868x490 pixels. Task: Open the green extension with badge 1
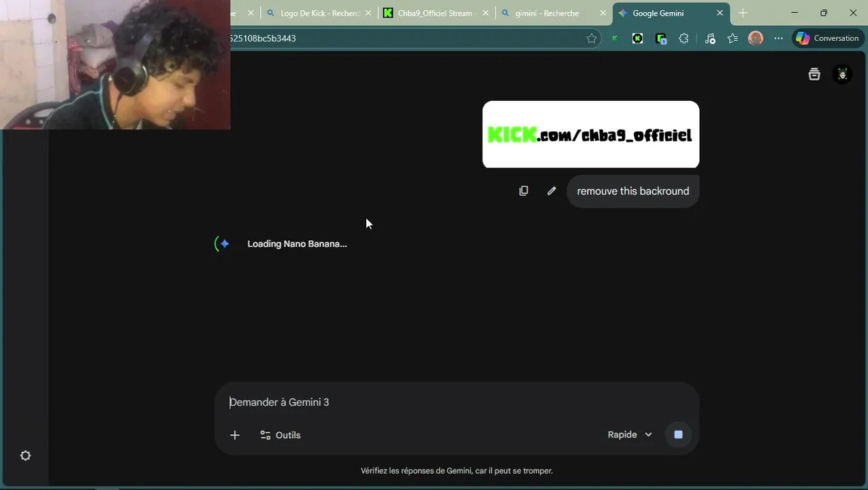pyautogui.click(x=661, y=39)
